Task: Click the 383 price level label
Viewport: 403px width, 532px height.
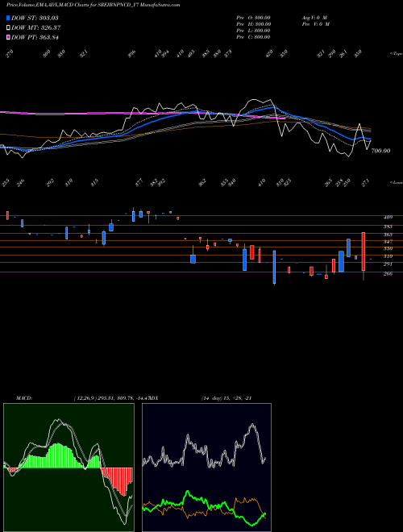Action: coord(388,227)
